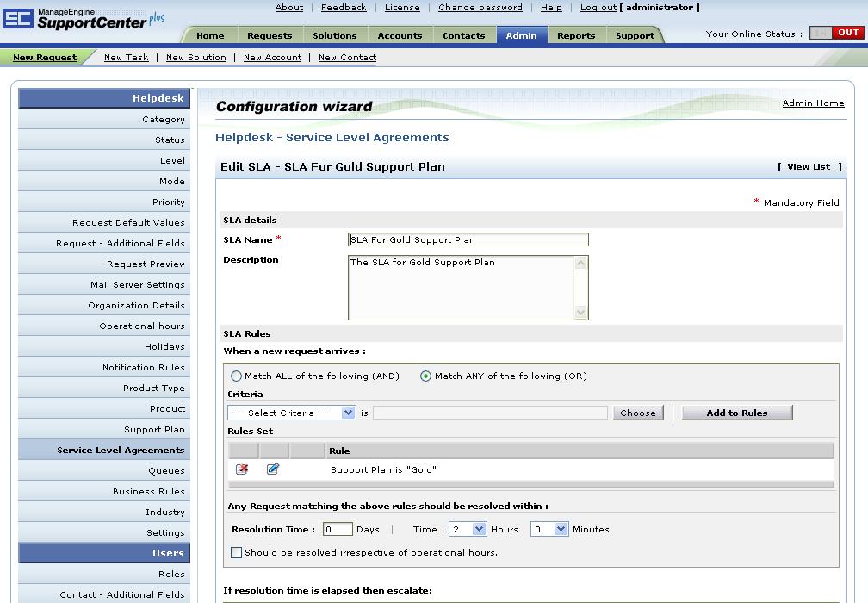Viewport: 868px width, 603px height.
Task: Click the New Contact link
Action: coord(347,57)
